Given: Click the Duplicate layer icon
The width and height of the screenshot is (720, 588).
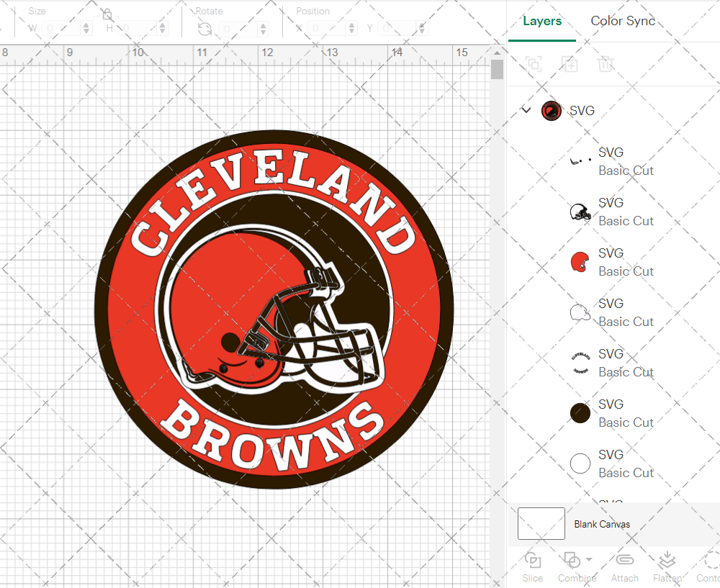Looking at the screenshot, I should coord(570,64).
